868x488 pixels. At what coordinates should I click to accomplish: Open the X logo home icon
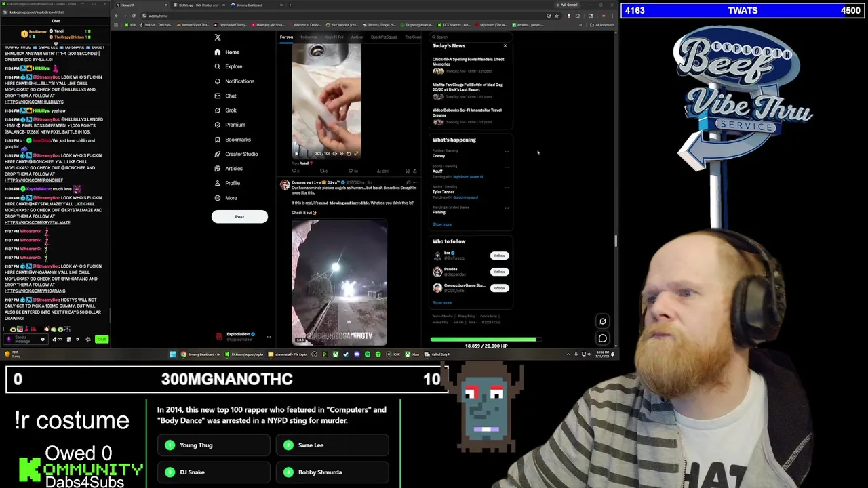coord(218,37)
